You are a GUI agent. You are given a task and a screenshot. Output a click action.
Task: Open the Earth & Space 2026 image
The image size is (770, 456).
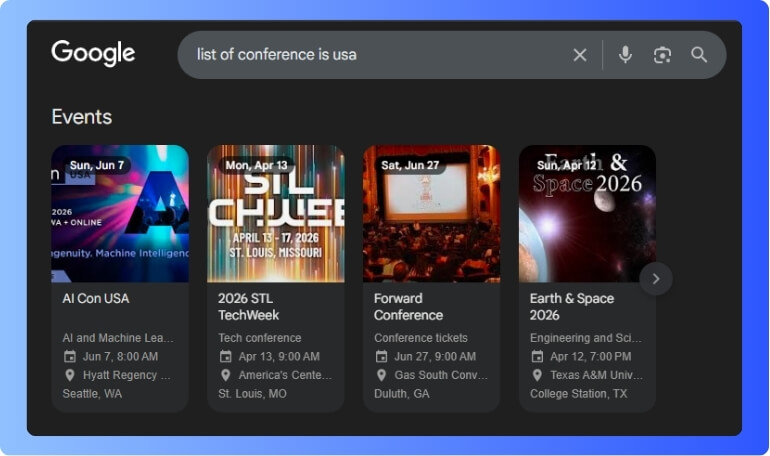(587, 214)
